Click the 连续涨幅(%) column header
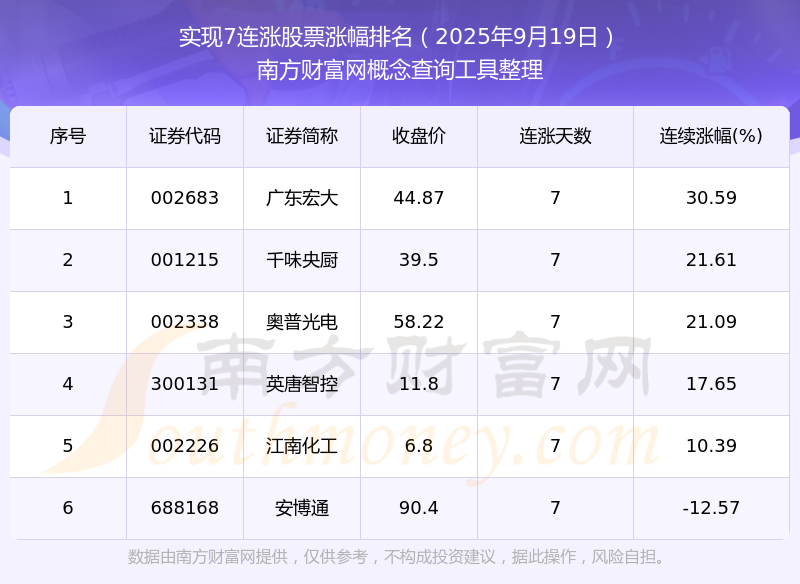800x584 pixels. (711, 136)
